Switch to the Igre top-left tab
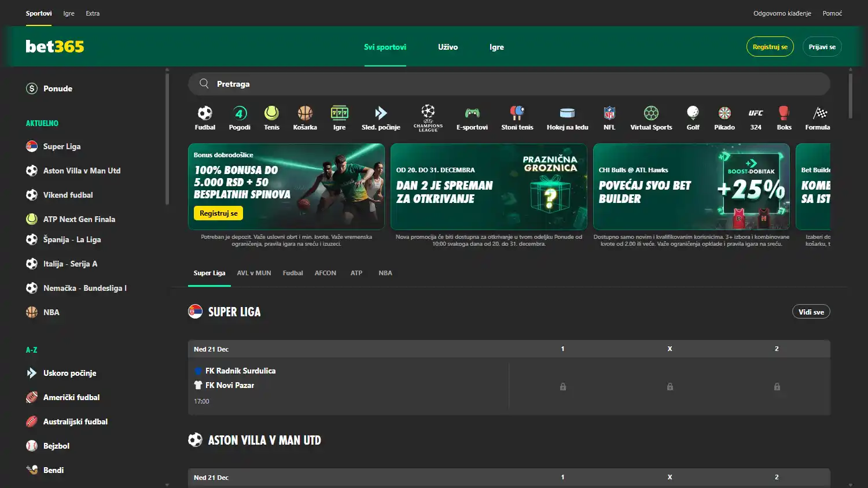Screen dimensions: 868x488 tap(69, 13)
